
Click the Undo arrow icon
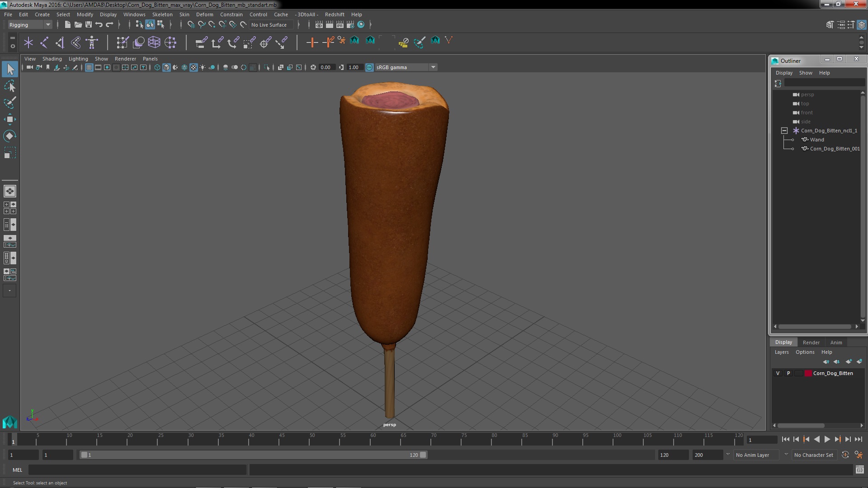(x=99, y=24)
